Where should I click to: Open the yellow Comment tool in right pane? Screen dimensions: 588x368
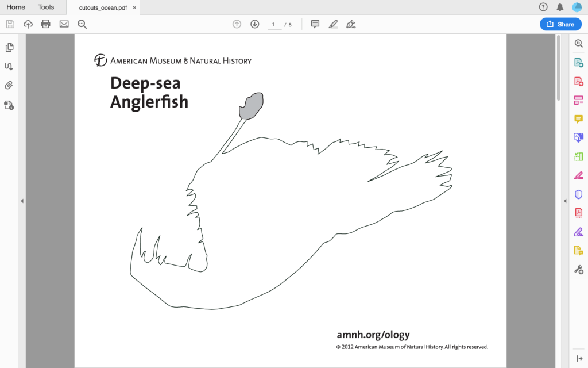pos(578,119)
